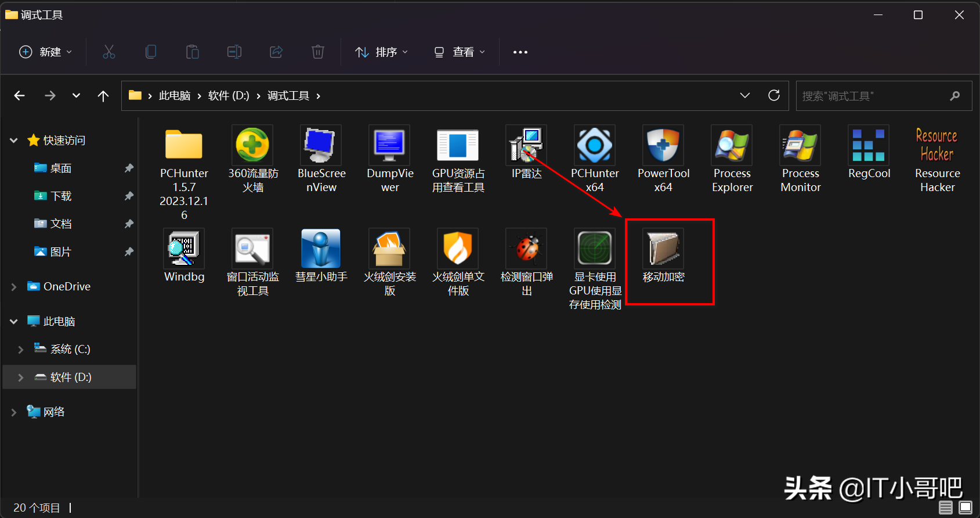Switch to large icons view in status bar
Screen dimensions: 980x518
965,508
